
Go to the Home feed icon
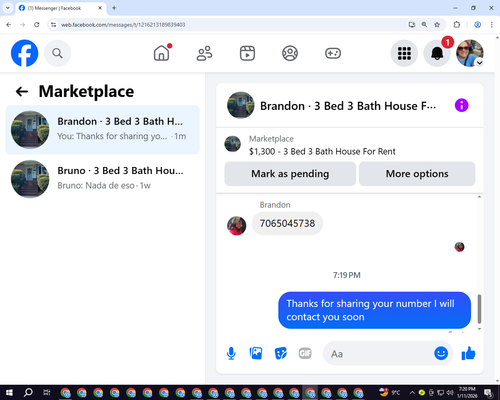point(162,53)
